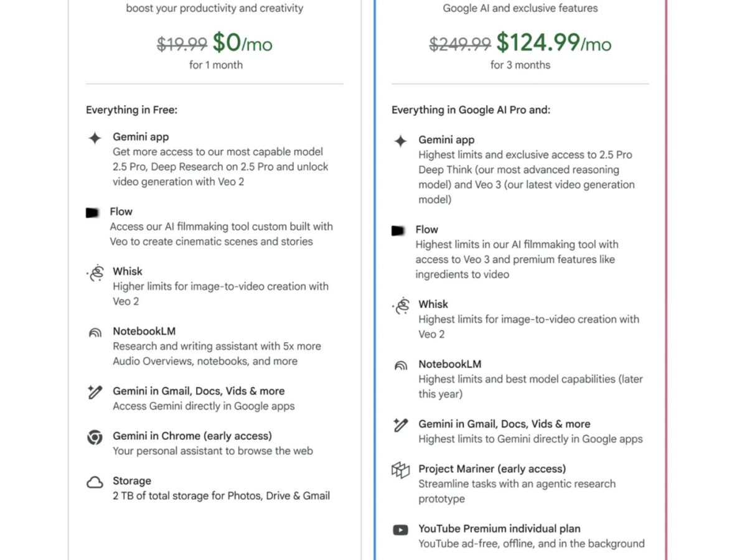Click the pen icon beside Gmail in left plan
This screenshot has height=560, width=747.
click(x=95, y=392)
